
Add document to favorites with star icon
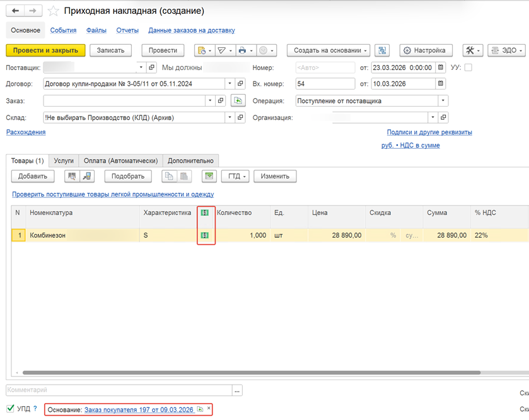54,11
